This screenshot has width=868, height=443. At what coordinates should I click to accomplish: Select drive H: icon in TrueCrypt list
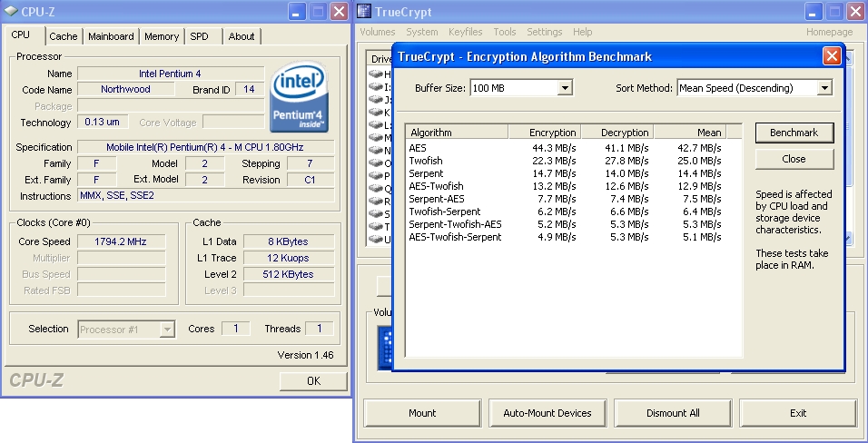(376, 74)
